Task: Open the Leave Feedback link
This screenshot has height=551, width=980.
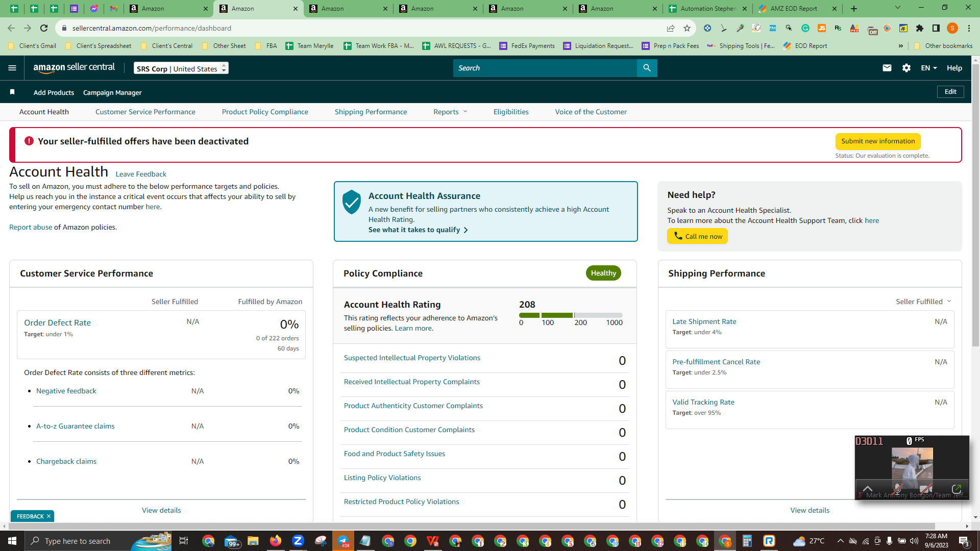Action: pos(141,174)
